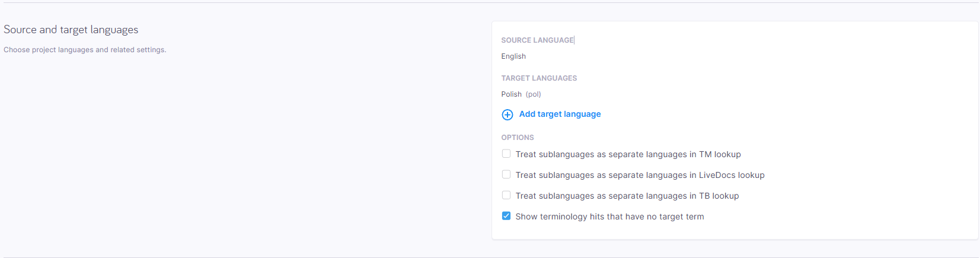Click the plus circle icon for adding language
The height and width of the screenshot is (258, 980).
[507, 114]
